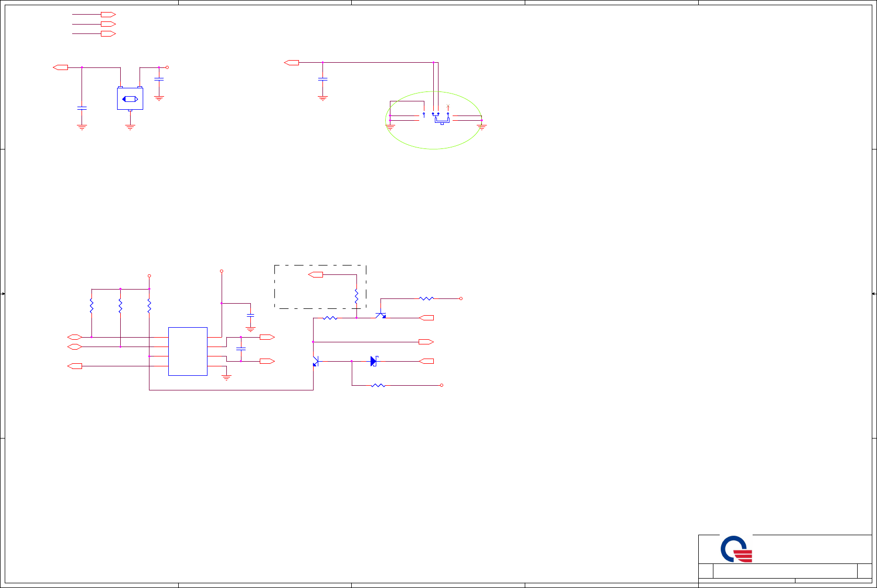Select the power terminal circle above the IC
The width and height of the screenshot is (877, 588).
(x=222, y=271)
